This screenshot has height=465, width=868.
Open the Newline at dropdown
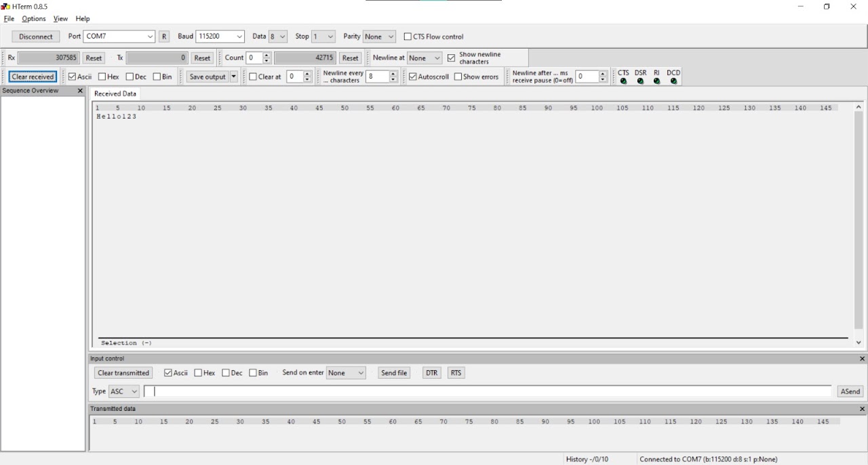(425, 58)
